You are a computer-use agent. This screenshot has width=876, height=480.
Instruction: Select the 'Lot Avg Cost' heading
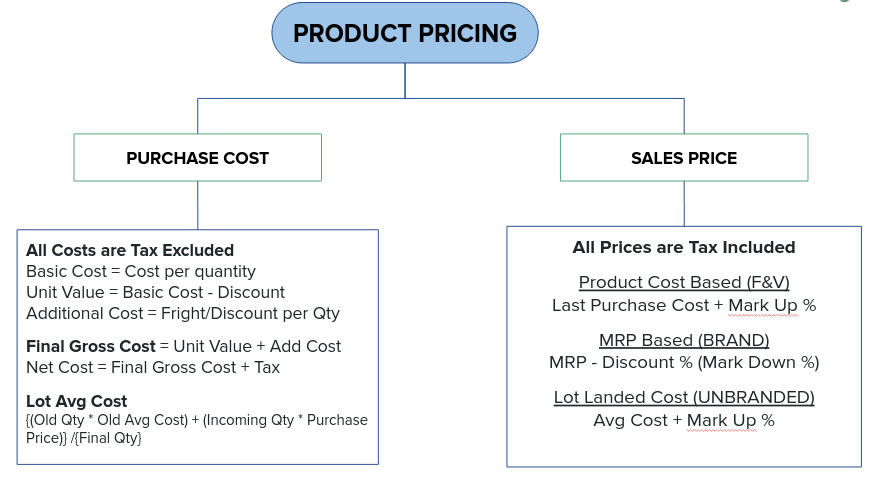coord(77,401)
